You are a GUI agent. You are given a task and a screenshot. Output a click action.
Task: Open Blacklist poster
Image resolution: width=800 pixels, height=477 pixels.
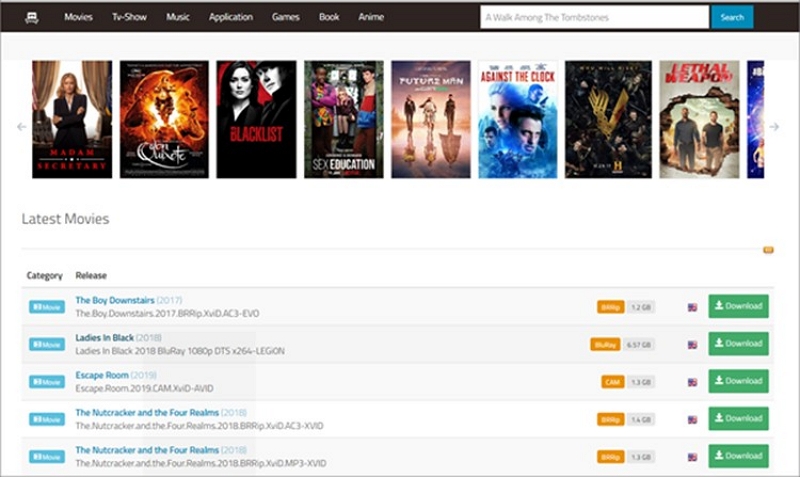point(256,119)
